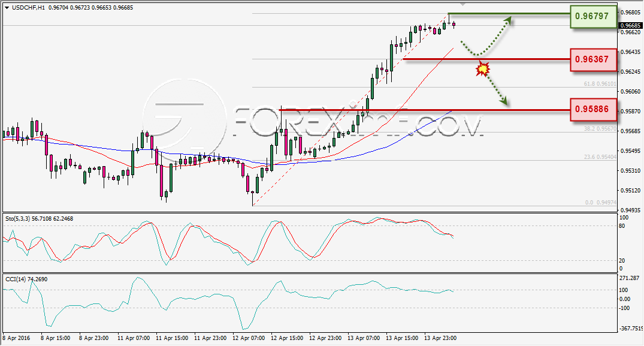Select the 0.96797 resistance price label

594,16
